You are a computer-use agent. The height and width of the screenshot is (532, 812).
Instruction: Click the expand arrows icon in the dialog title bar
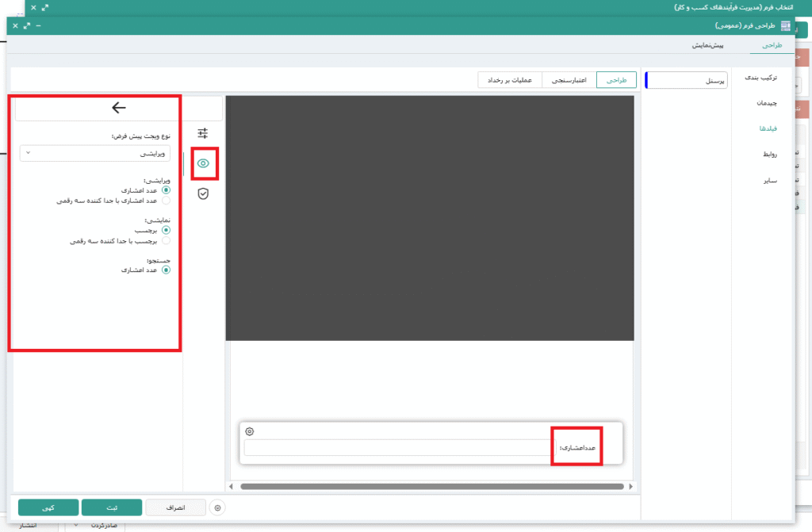[x=26, y=25]
